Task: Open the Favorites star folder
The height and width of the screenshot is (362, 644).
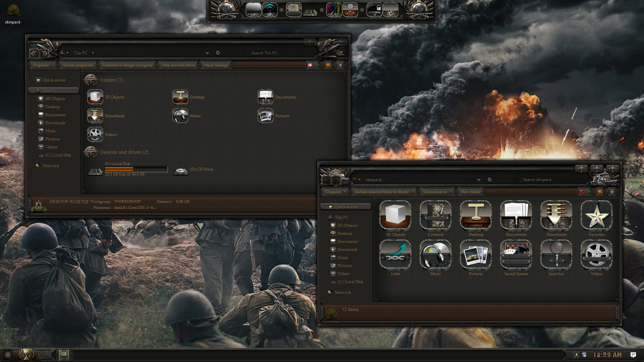Action: [x=596, y=216]
